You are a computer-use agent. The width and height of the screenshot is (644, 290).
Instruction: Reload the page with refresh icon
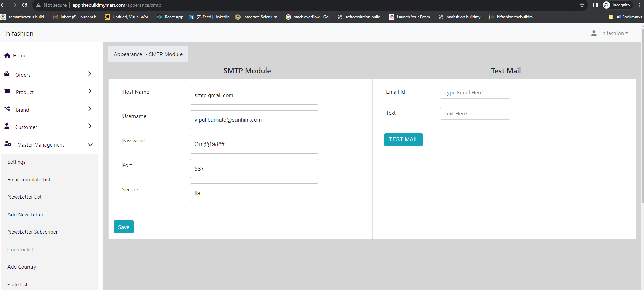[x=25, y=5]
